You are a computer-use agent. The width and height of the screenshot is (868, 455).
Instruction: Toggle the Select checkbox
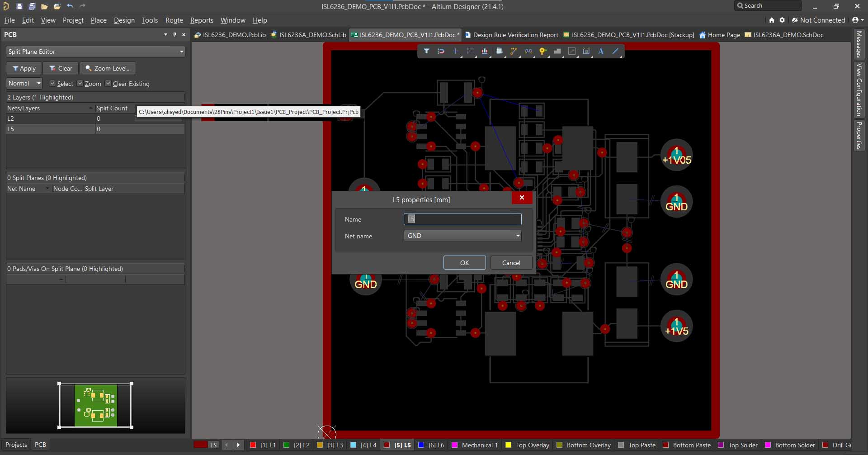tap(52, 83)
